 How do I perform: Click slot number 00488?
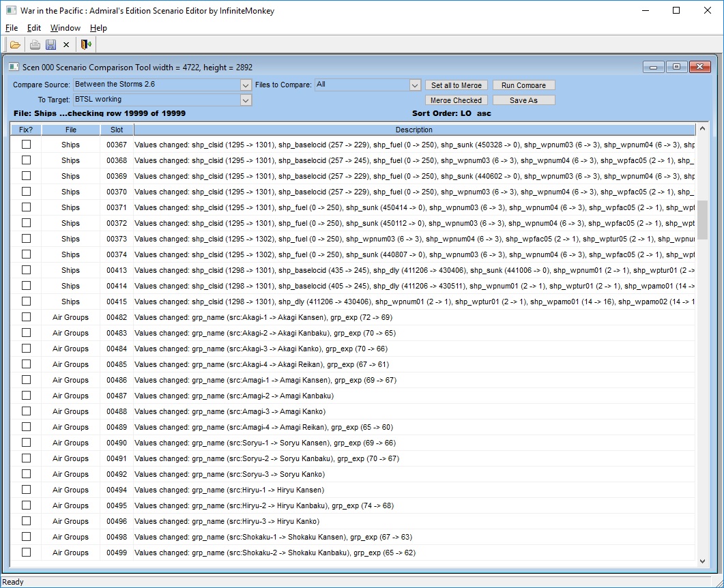coord(117,411)
